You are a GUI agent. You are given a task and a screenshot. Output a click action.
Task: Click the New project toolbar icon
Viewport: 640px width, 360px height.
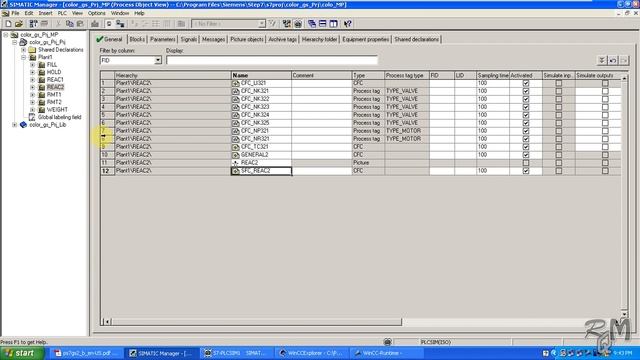coord(8,24)
